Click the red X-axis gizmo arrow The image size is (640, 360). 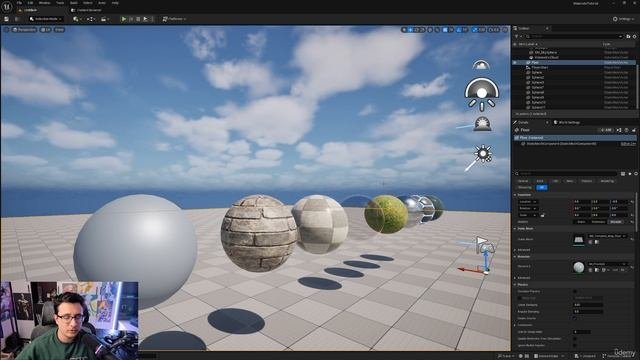470,270
